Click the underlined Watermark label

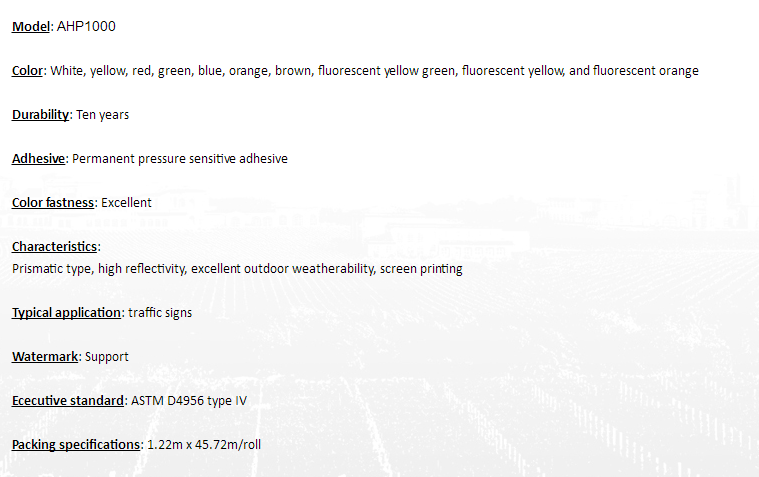point(45,357)
